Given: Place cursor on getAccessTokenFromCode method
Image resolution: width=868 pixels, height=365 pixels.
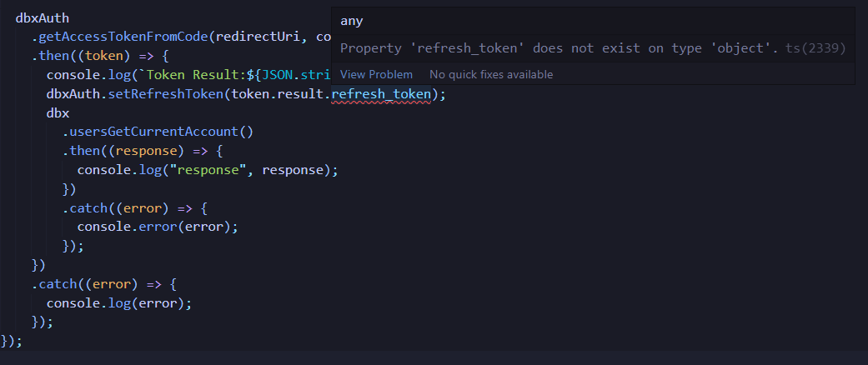Looking at the screenshot, I should [123, 37].
